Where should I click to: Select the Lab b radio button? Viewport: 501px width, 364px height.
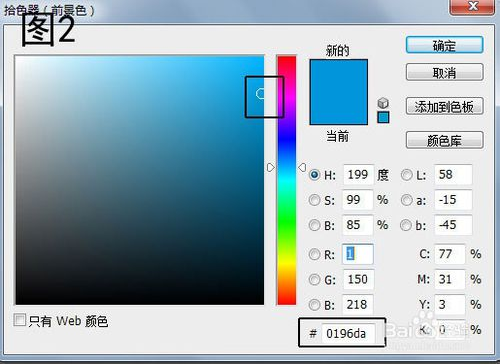(406, 225)
